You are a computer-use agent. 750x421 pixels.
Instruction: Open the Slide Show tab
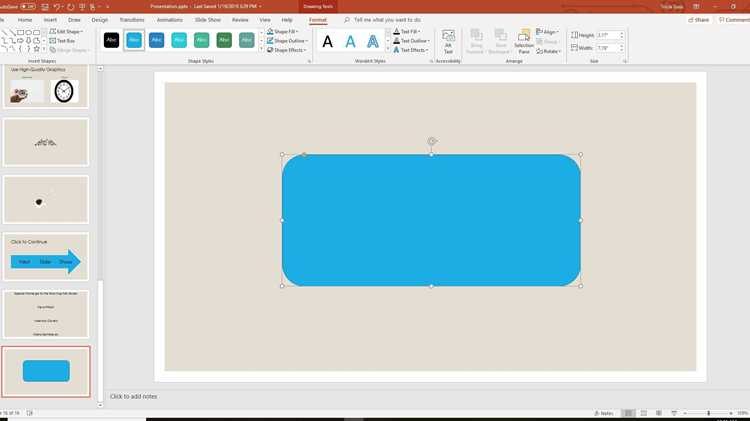(208, 20)
